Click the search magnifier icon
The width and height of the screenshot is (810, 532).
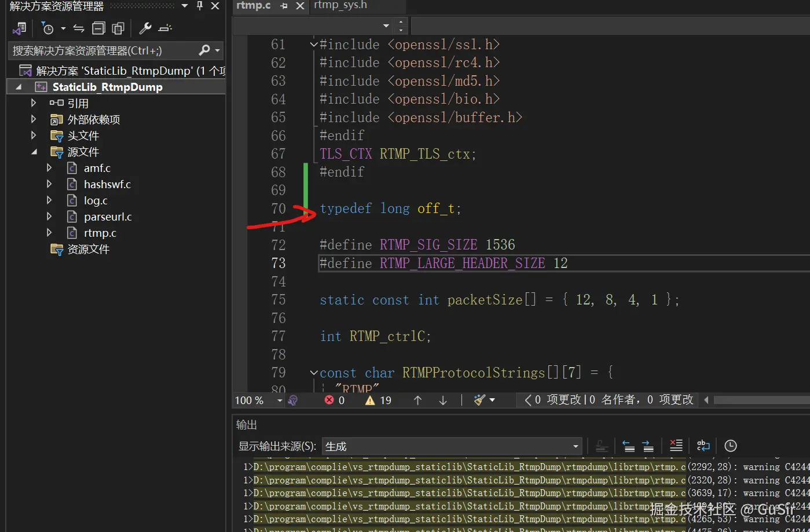pos(204,50)
